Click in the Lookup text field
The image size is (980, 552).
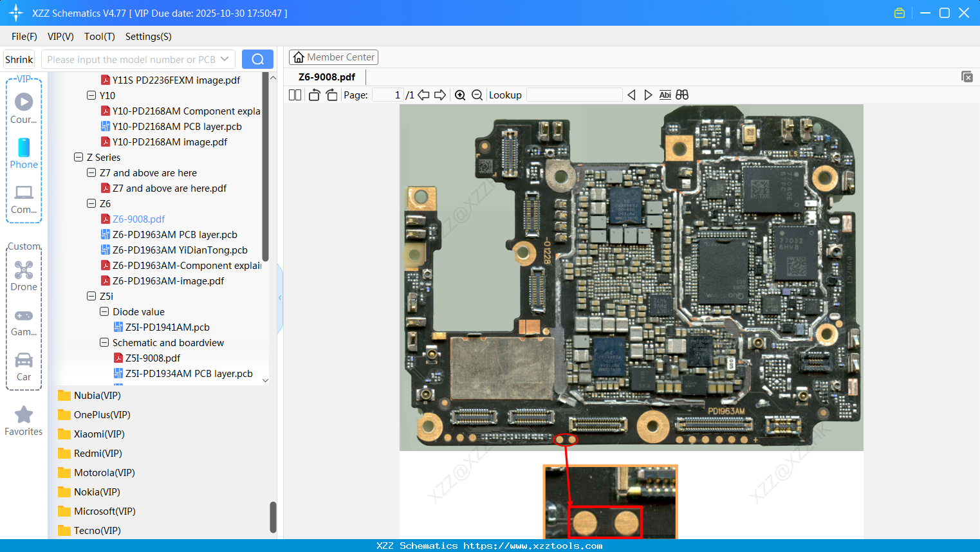574,95
